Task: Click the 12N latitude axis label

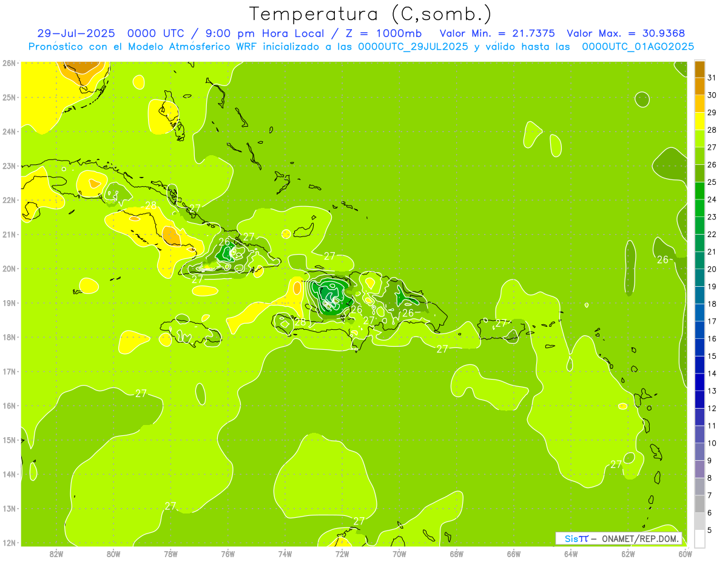Action: (x=8, y=543)
